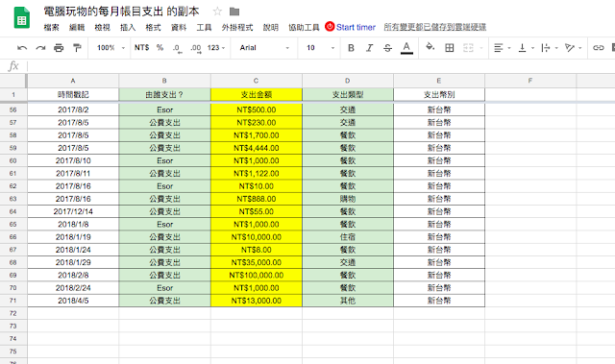This screenshot has width=615, height=364.
Task: Open the font size 10 dropdown
Action: pos(320,48)
